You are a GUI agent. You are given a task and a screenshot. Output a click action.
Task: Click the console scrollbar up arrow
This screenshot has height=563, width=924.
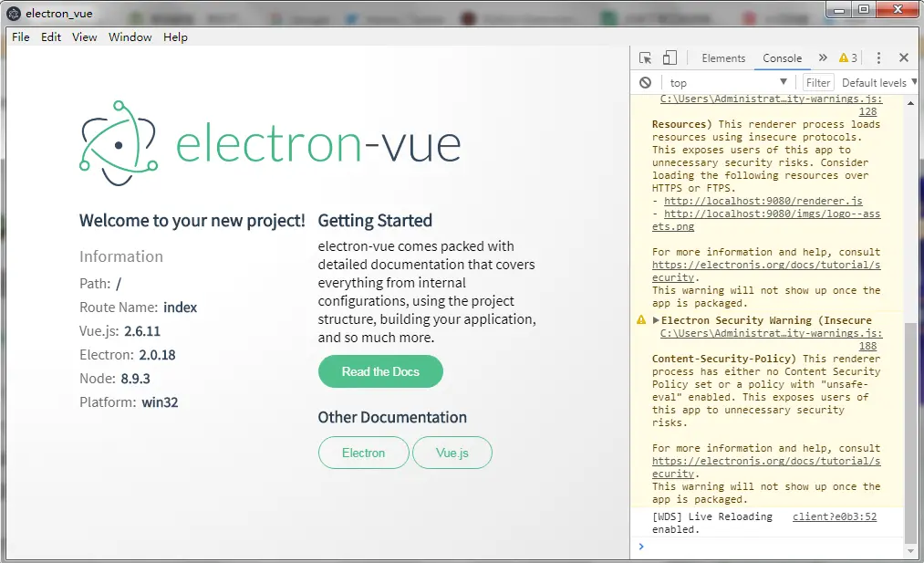click(x=910, y=103)
